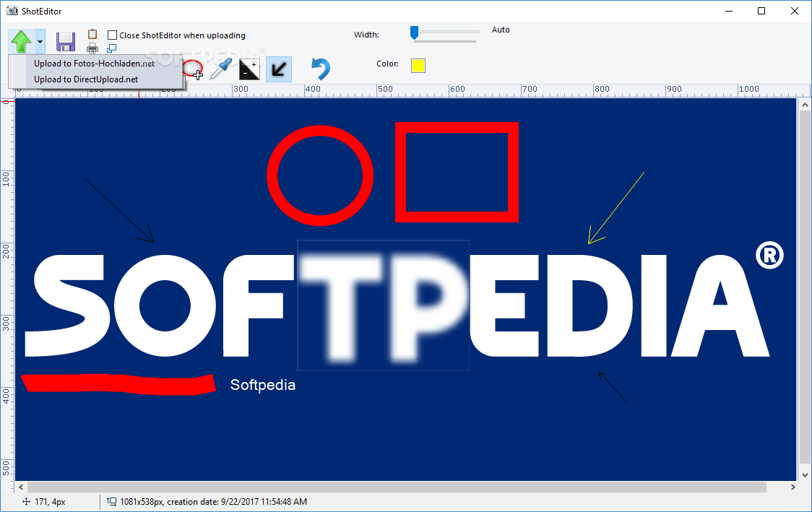Choose Upload to Fotos-Hochladen.net
812x512 pixels.
(95, 63)
